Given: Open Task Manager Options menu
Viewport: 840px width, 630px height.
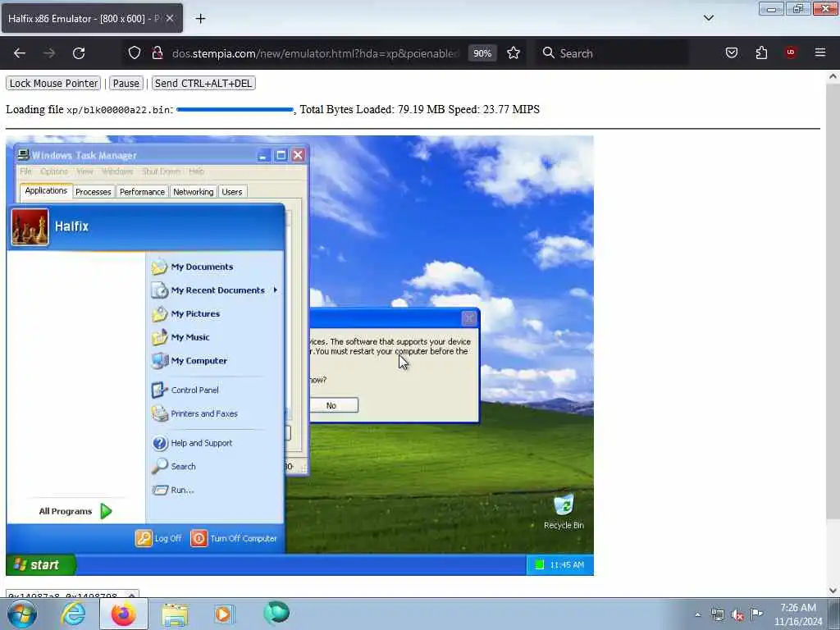Looking at the screenshot, I should [x=54, y=171].
